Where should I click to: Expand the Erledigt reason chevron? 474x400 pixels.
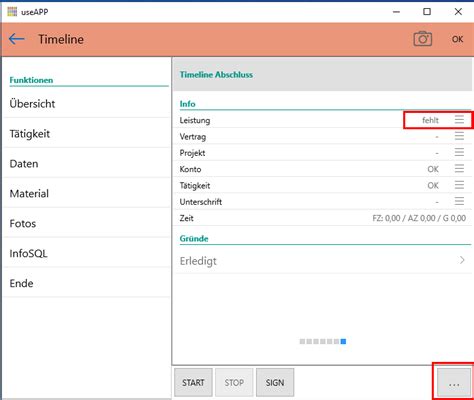pos(462,260)
